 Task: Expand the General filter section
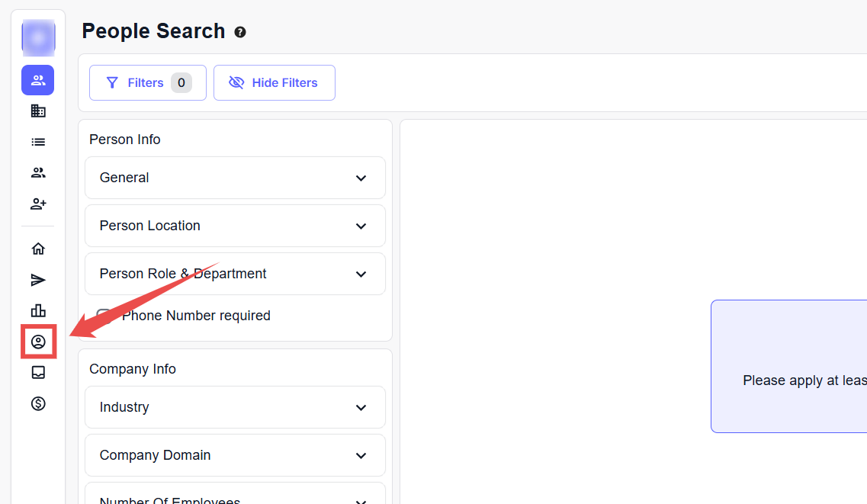235,178
